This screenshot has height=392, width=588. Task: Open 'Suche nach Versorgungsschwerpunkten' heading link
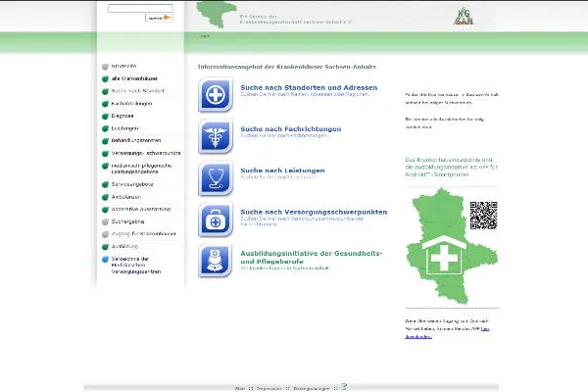314,212
